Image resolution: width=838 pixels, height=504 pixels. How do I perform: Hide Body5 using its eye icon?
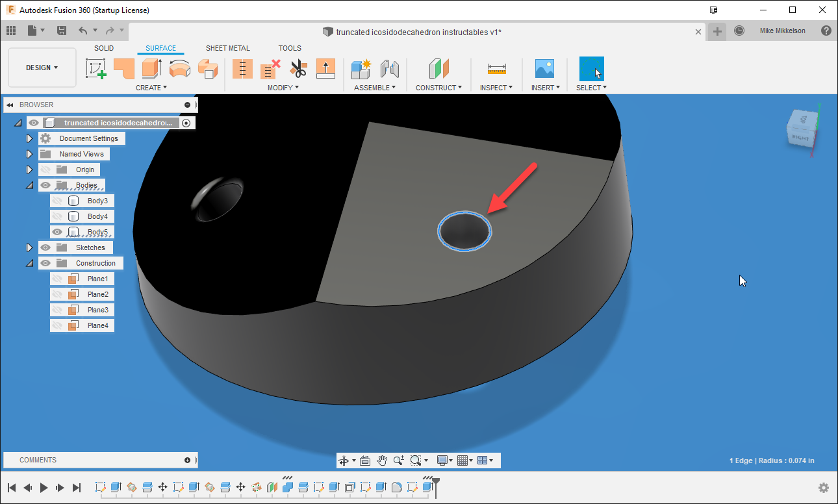[x=57, y=231]
